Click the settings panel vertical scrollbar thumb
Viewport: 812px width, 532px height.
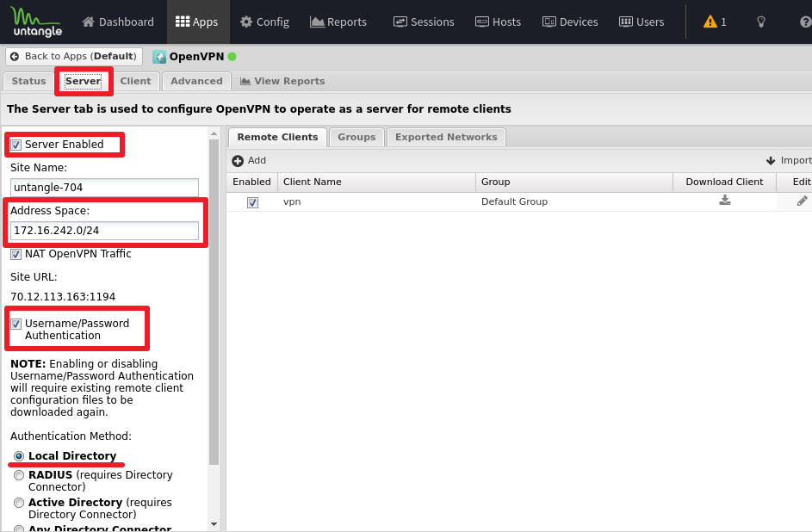click(x=214, y=302)
